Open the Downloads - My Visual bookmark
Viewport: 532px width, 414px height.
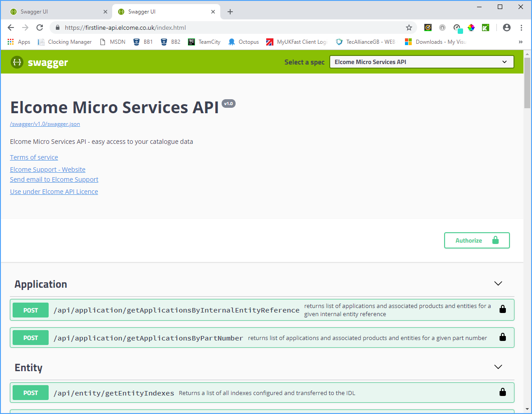436,42
